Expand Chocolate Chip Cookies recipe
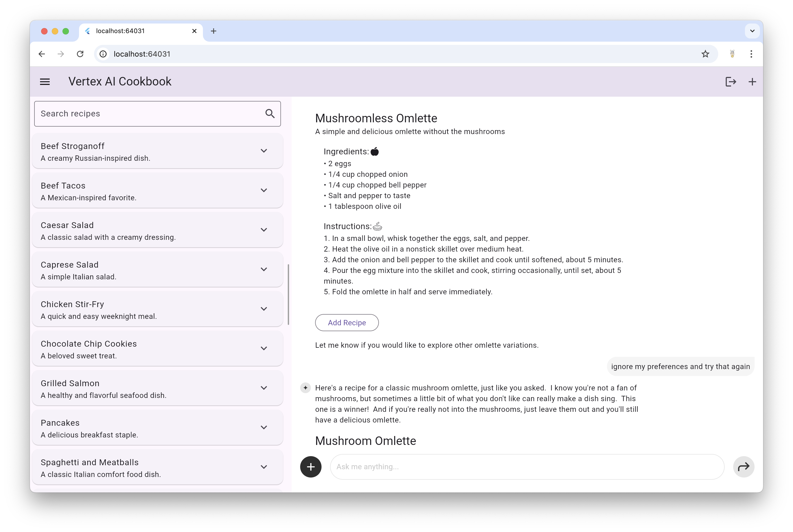The image size is (793, 532). pos(264,349)
